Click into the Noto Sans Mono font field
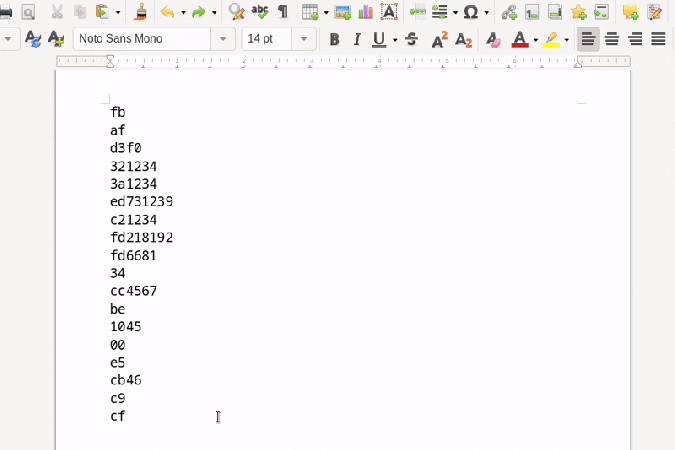Image resolution: width=675 pixels, height=450 pixels. 142,39
